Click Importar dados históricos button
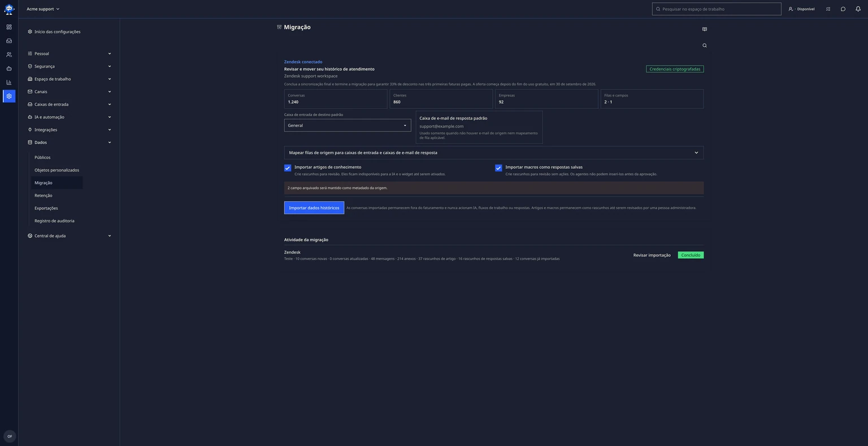868x446 pixels. tap(314, 208)
